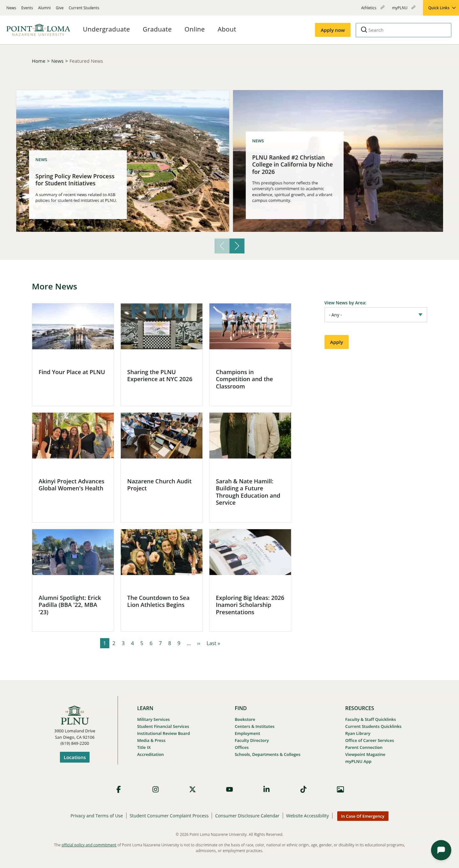Open PLNU Ranked #2 Christian College article
Image resolution: width=459 pixels, height=868 pixels.
pyautogui.click(x=292, y=164)
